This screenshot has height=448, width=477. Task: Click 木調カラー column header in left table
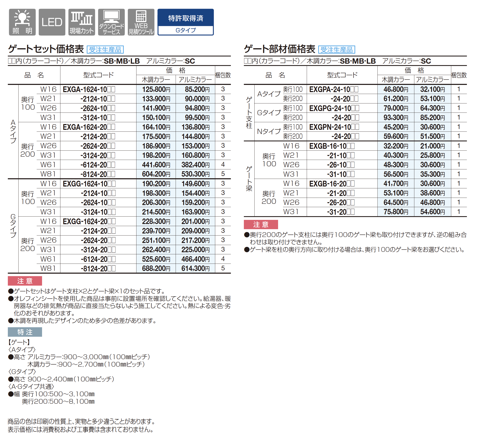pos(156,80)
